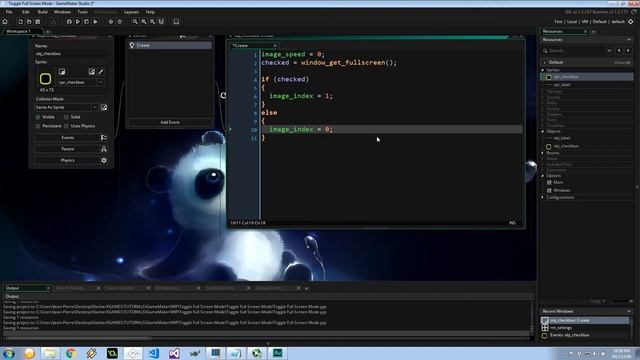Screen dimensions: 640x360
Task: Open the laptop mode toolbar icon
Action: coord(176,22)
